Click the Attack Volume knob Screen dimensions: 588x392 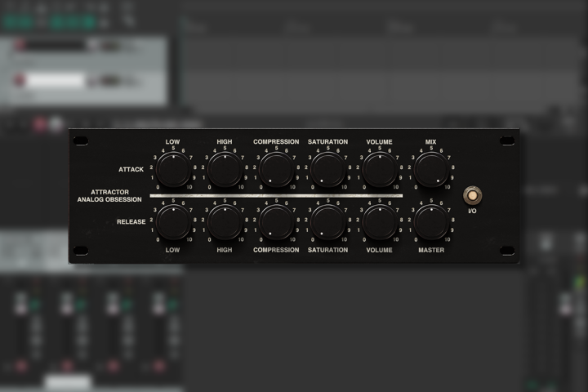coord(380,170)
